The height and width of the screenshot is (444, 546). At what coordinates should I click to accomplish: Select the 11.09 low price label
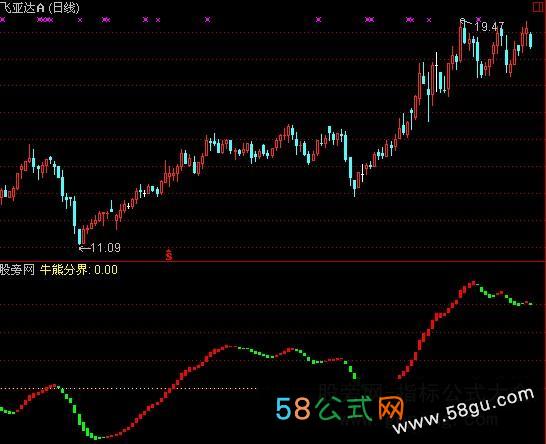pyautogui.click(x=106, y=248)
